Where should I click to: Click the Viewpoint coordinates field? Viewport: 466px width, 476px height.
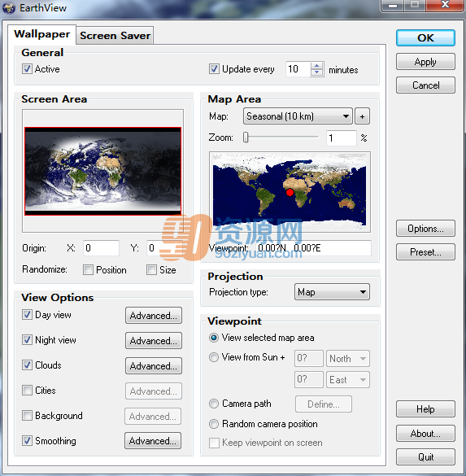pos(314,248)
